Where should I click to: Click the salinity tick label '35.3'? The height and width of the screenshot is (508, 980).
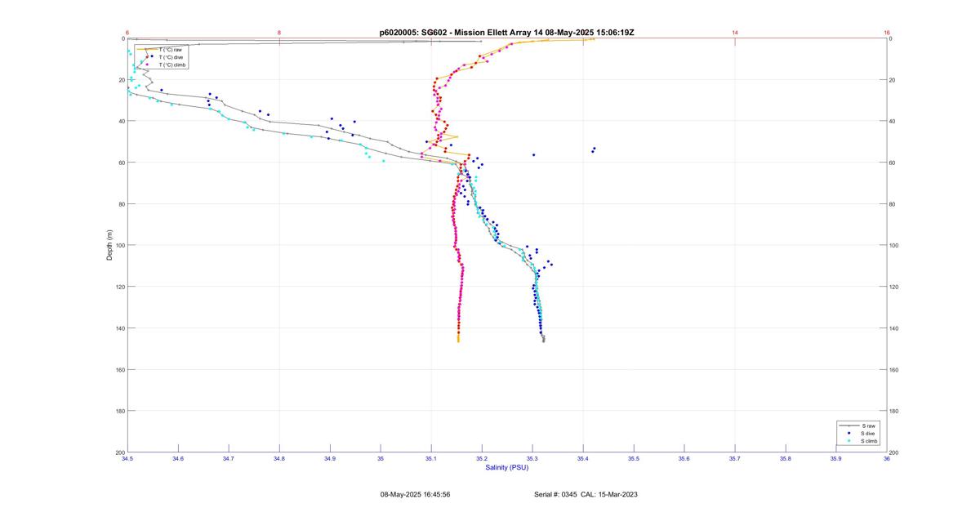click(532, 459)
